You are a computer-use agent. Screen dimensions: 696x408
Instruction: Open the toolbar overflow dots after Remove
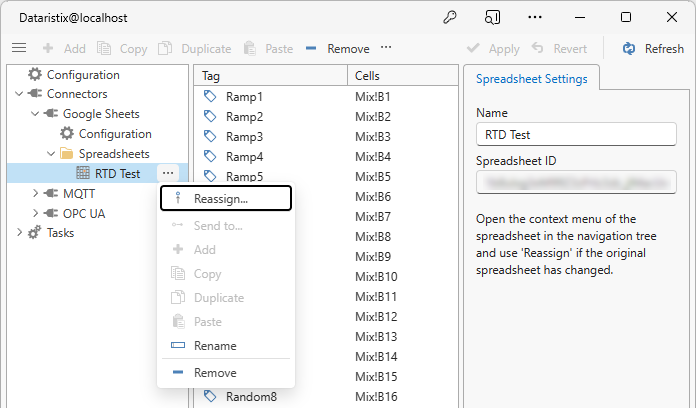click(x=386, y=47)
